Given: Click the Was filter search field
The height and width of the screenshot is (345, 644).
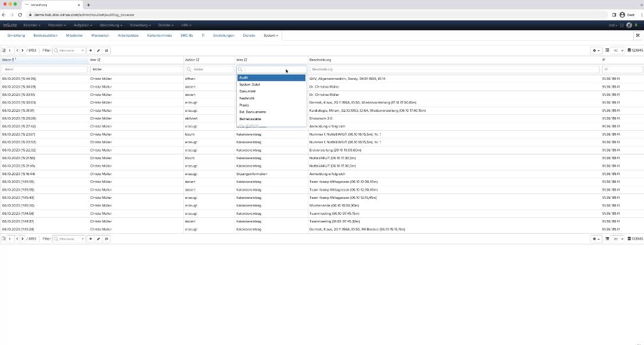Looking at the screenshot, I should 272,69.
